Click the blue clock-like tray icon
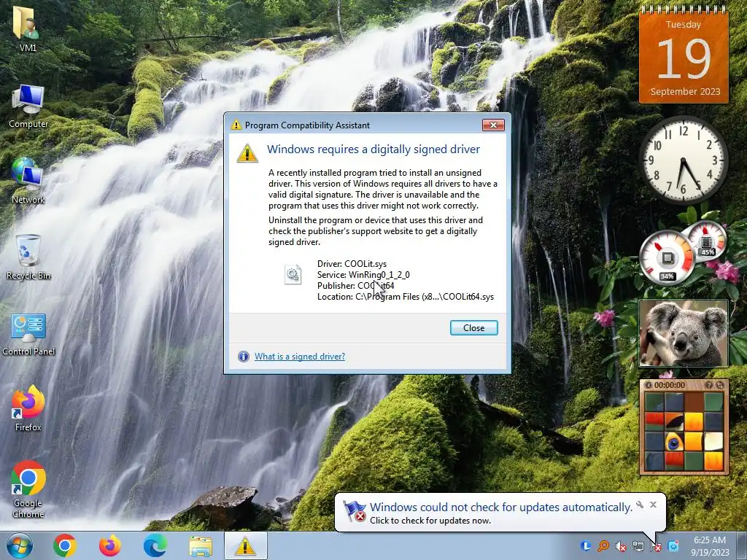Screen dimensions: 747x560 586,545
